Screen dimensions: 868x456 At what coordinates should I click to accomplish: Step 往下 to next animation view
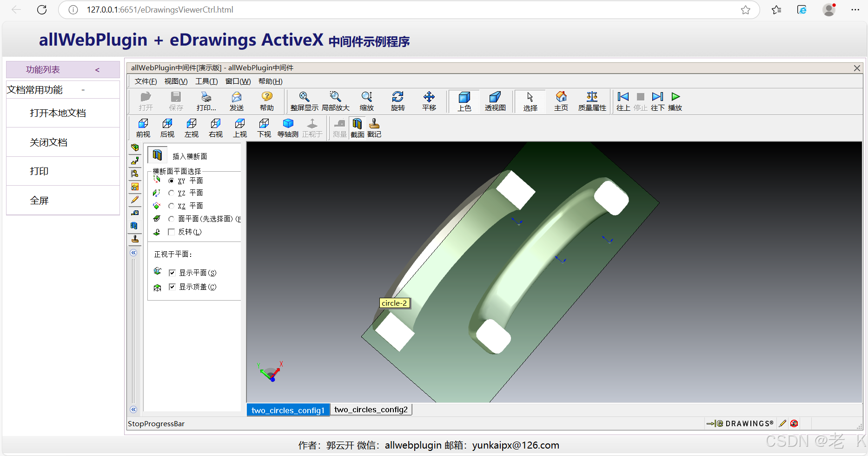[657, 101]
